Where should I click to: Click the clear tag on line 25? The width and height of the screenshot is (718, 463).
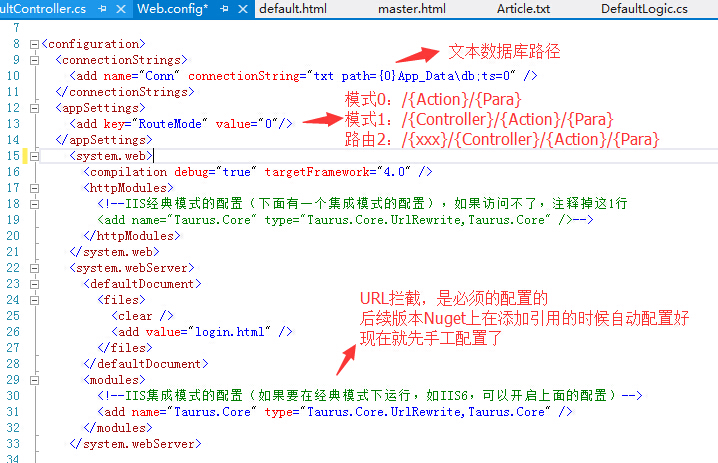pyautogui.click(x=142, y=316)
